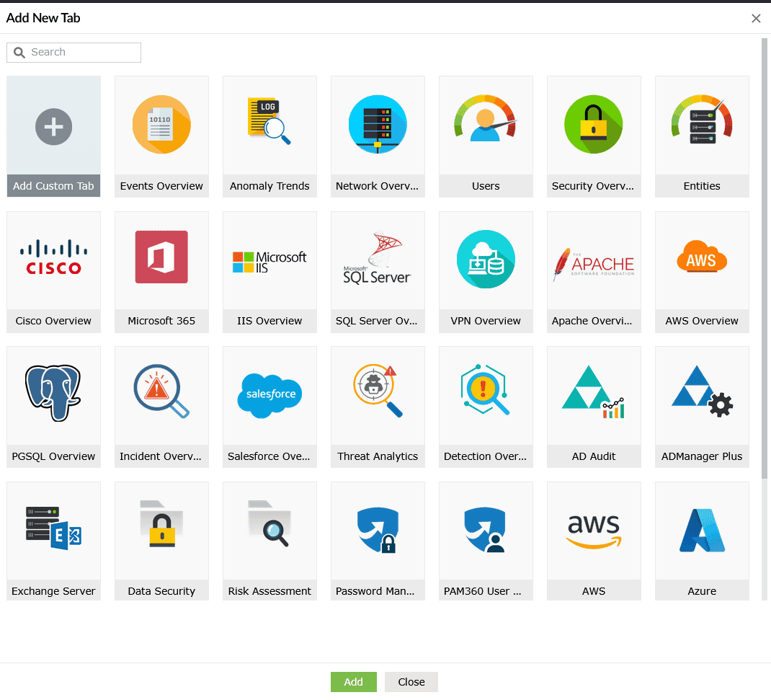Focus the Search input field
Image resolution: width=771 pixels, height=700 pixels.
(73, 52)
